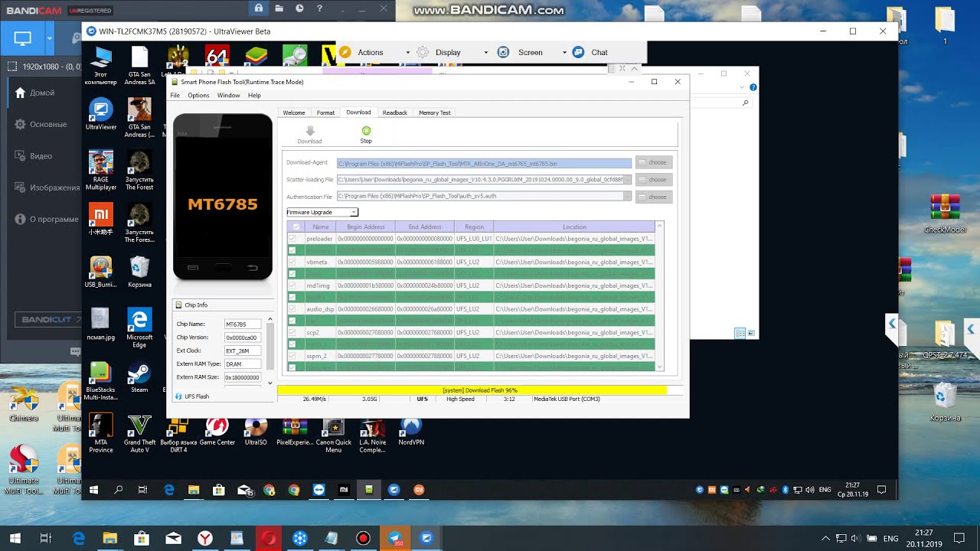Click the Yandex Browser icon in host taskbar
This screenshot has width=980, height=551.
205,538
